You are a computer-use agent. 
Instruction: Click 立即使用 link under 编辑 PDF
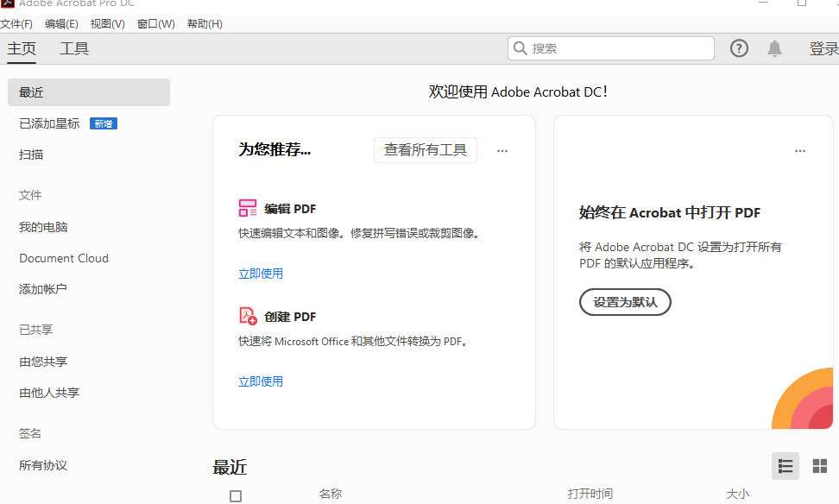coord(261,274)
